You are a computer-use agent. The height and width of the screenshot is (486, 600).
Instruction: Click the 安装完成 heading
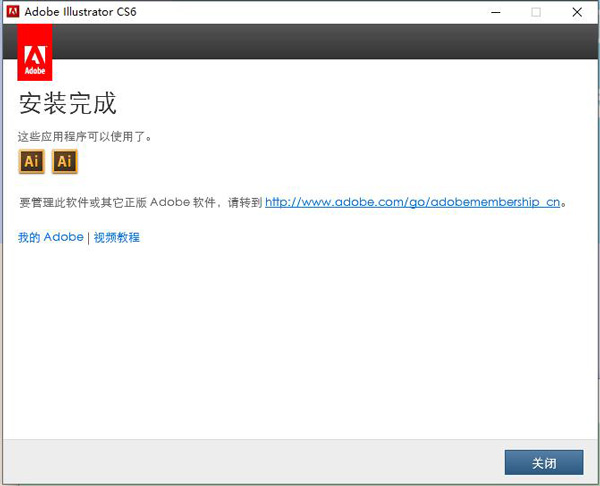point(67,103)
